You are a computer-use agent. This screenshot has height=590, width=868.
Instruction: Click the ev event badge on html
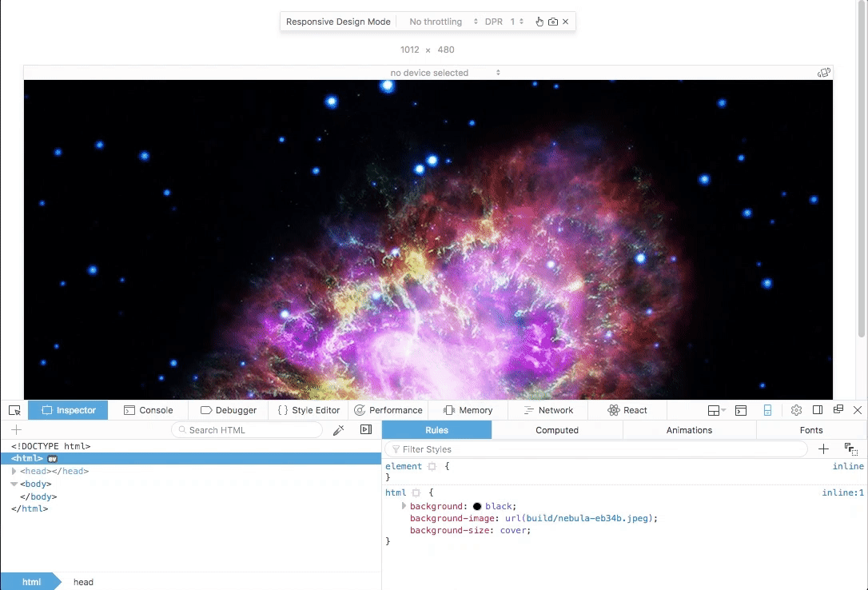pyautogui.click(x=52, y=459)
